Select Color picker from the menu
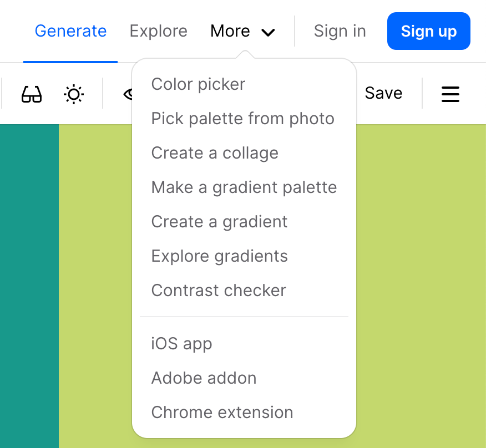 click(x=198, y=84)
